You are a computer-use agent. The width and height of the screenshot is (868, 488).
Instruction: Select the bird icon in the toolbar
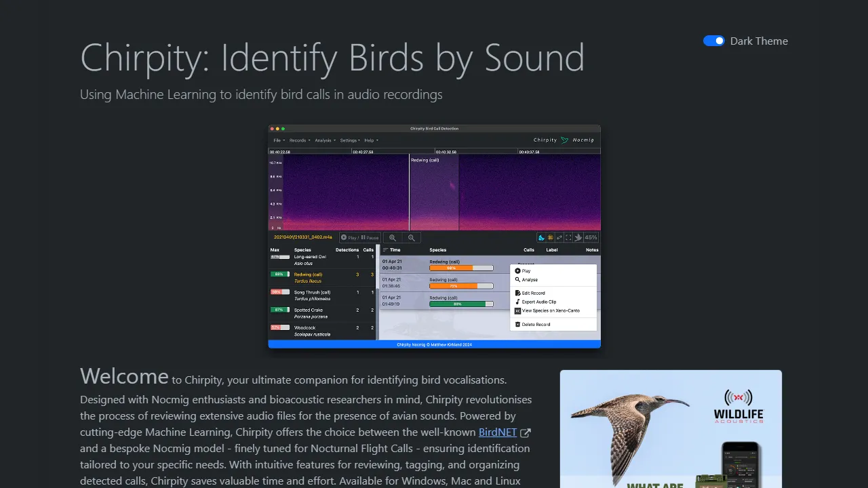[x=578, y=237]
